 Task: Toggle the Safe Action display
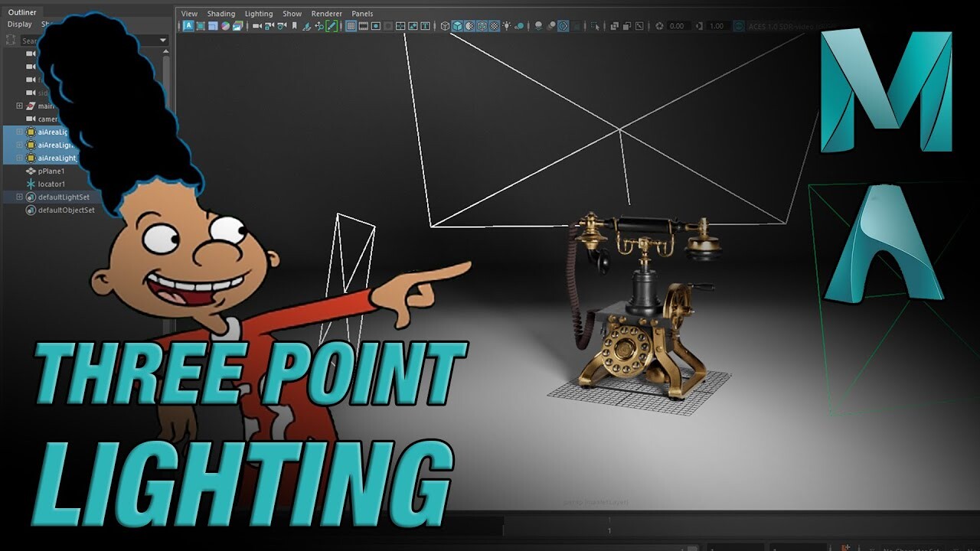coord(413,26)
